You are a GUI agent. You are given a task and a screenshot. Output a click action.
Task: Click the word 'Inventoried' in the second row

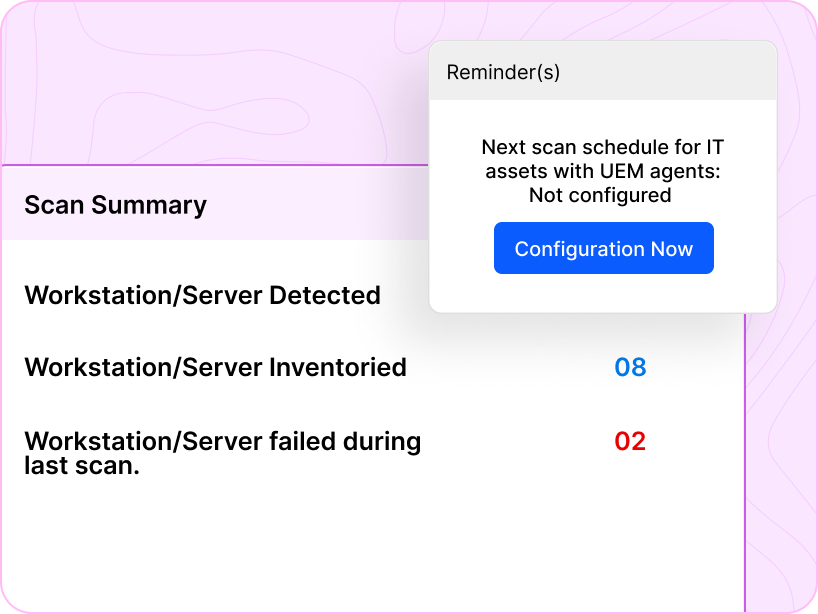coord(338,367)
